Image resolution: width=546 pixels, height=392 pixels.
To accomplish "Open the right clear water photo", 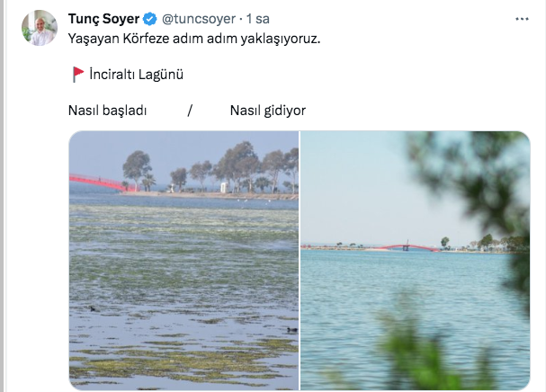I will click(x=415, y=261).
